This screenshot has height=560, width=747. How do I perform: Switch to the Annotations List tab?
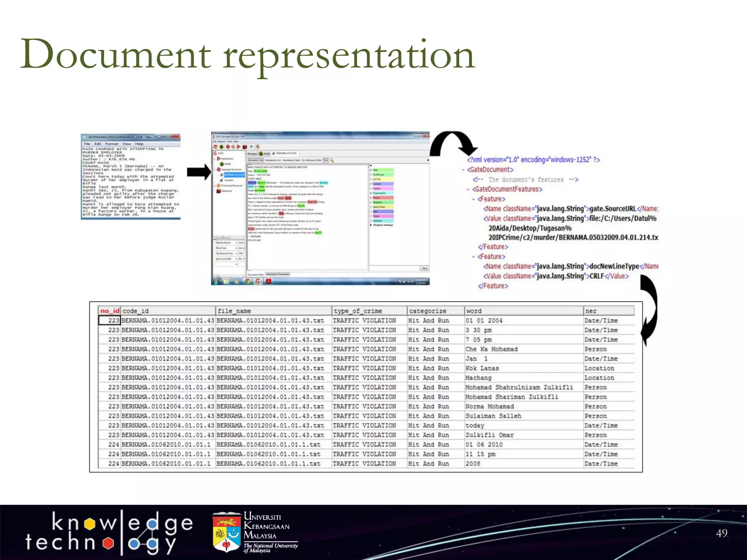point(273,160)
